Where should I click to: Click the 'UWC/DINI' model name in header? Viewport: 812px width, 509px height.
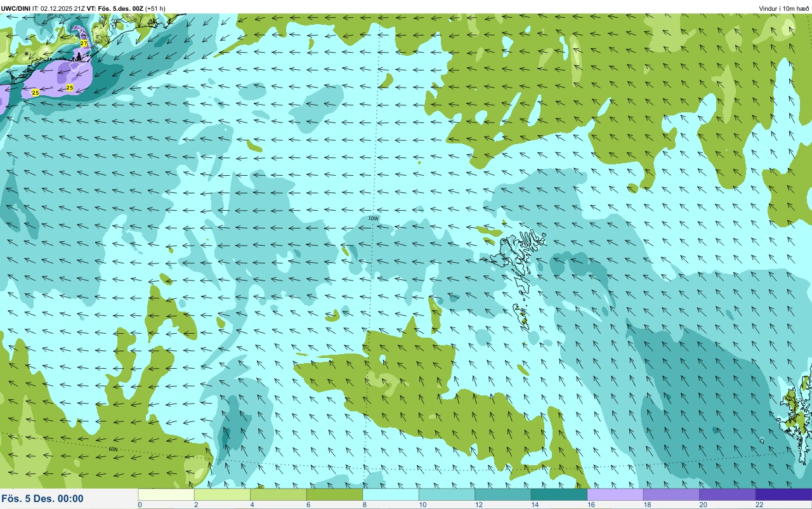point(15,8)
